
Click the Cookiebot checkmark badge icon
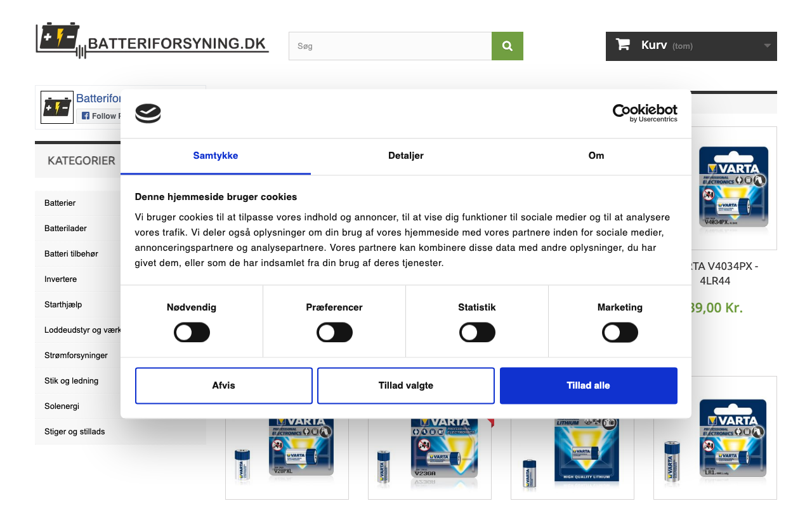click(148, 113)
